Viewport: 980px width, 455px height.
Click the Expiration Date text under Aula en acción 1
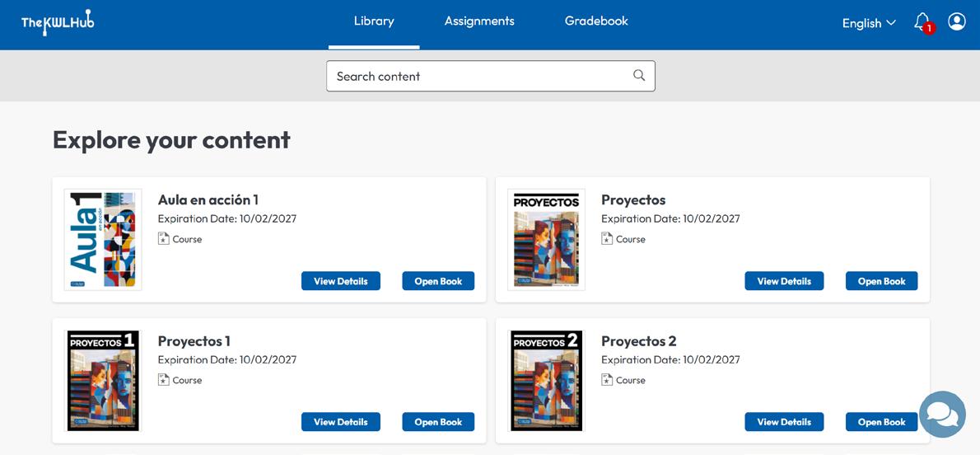(x=227, y=219)
